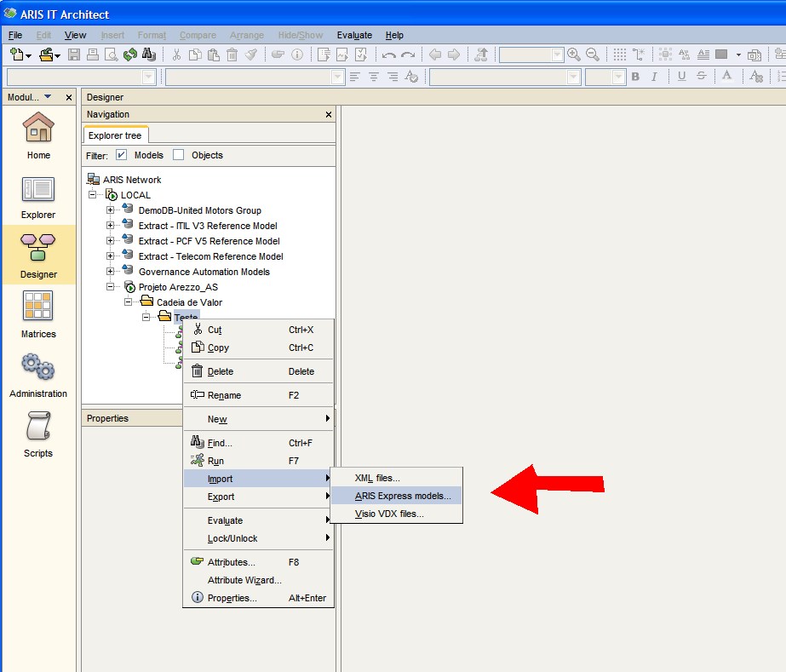Viewport: 786px width, 672px height.
Task: Choose Visio VDX files... import option
Action: [396, 514]
